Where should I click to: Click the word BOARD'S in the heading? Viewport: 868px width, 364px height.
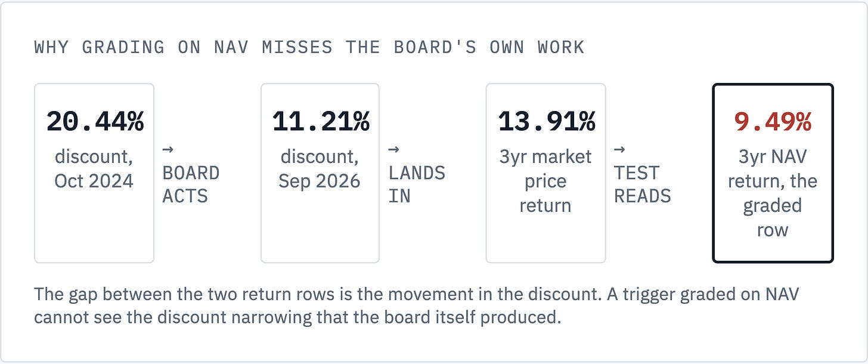tap(435, 47)
